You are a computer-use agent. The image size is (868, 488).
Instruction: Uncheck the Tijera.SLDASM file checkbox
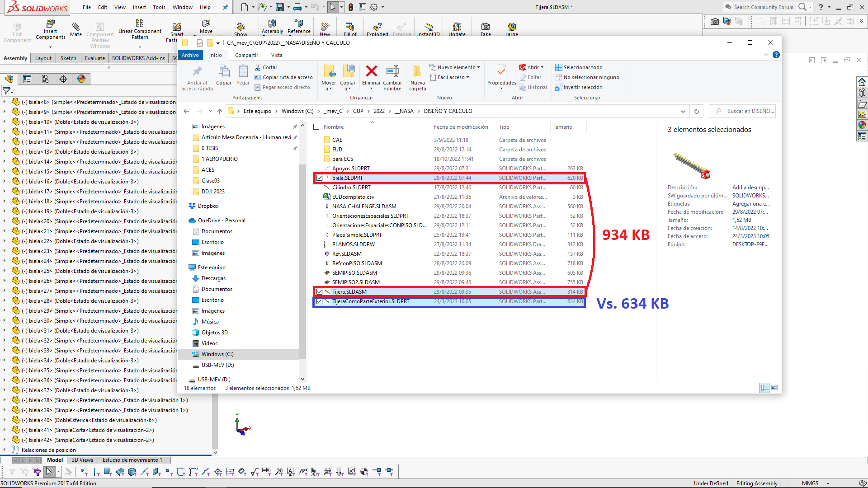(x=319, y=292)
